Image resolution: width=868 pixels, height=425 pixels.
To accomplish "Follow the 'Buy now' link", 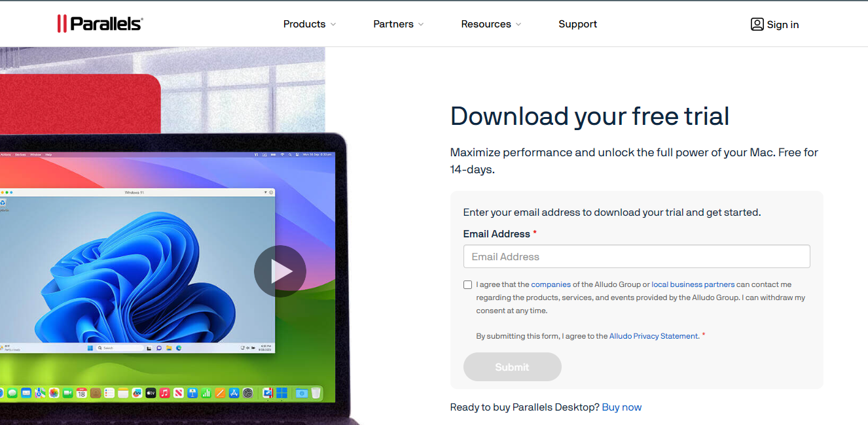I will point(622,407).
